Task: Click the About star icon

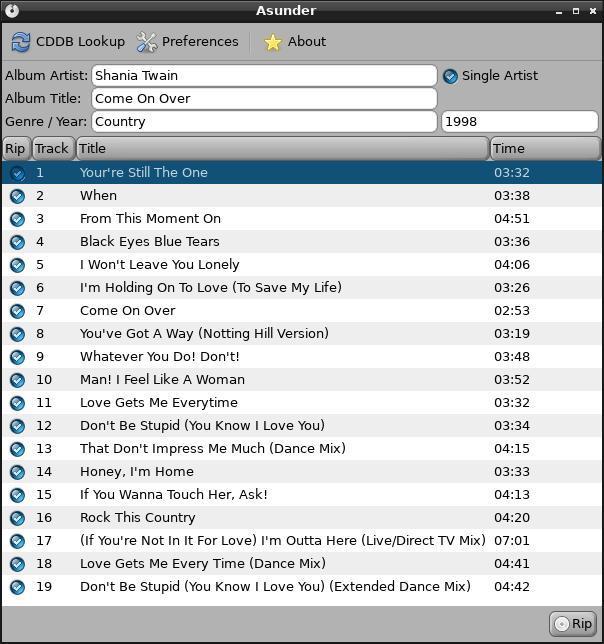Action: [273, 42]
